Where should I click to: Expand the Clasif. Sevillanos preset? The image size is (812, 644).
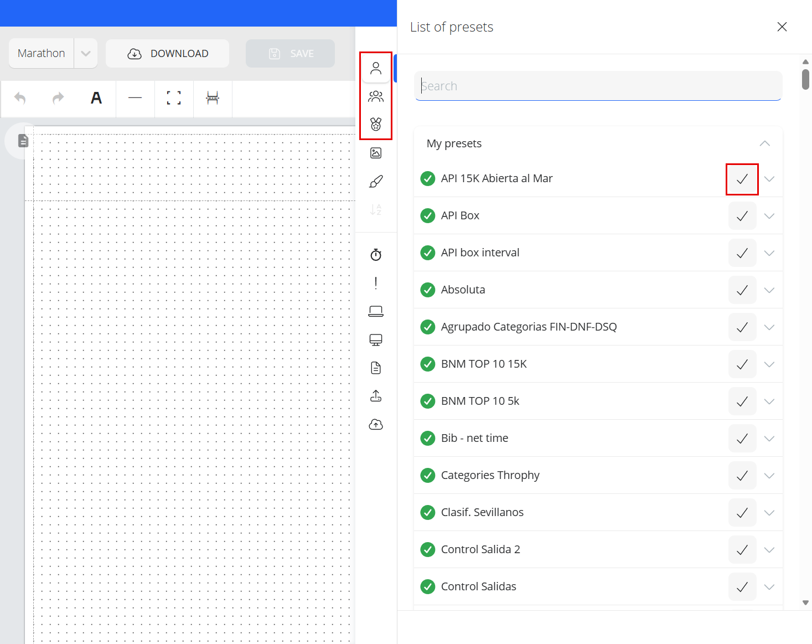769,513
